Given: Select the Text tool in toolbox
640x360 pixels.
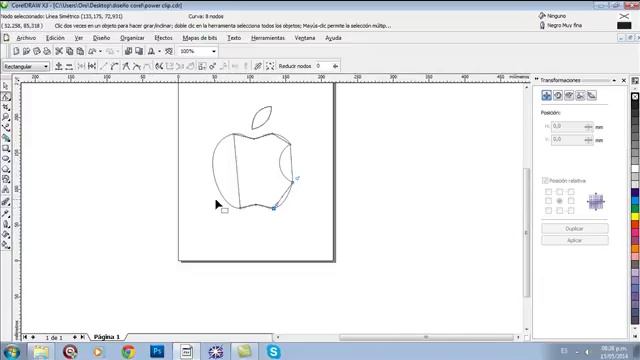Looking at the screenshot, I should pos(6,189).
